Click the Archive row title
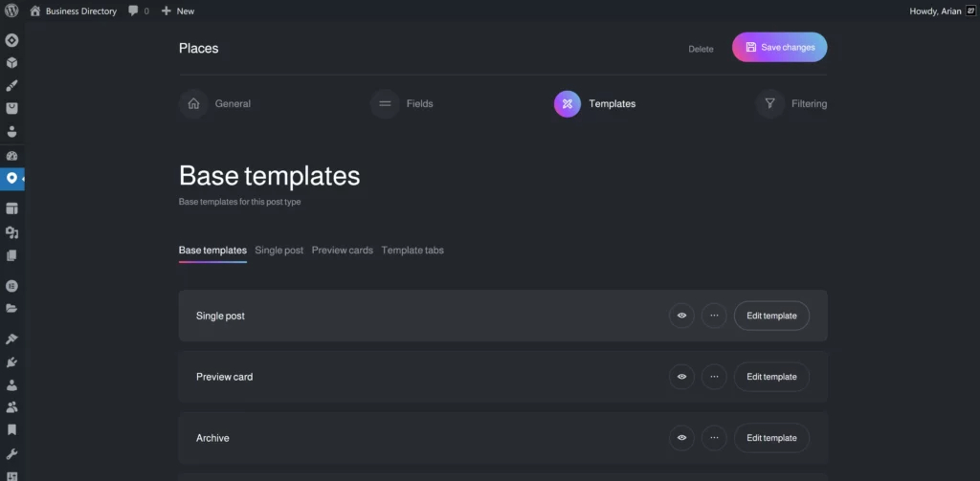The height and width of the screenshot is (481, 980). [212, 438]
